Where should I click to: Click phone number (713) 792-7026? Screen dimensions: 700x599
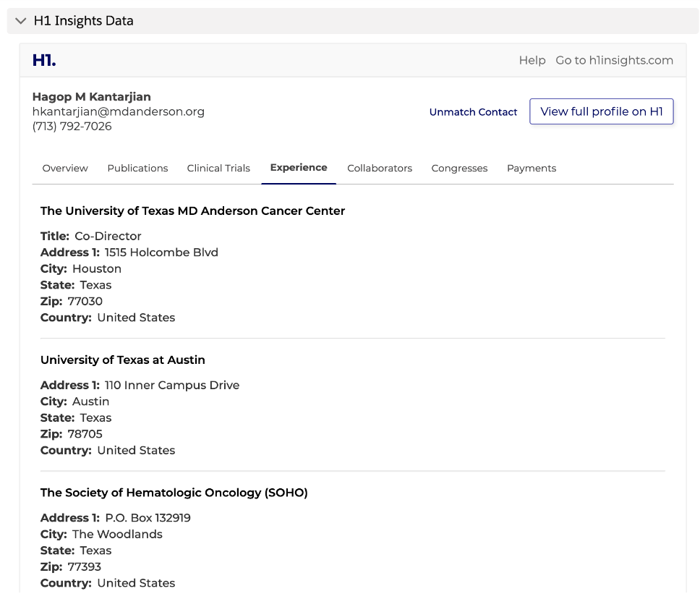(x=72, y=127)
